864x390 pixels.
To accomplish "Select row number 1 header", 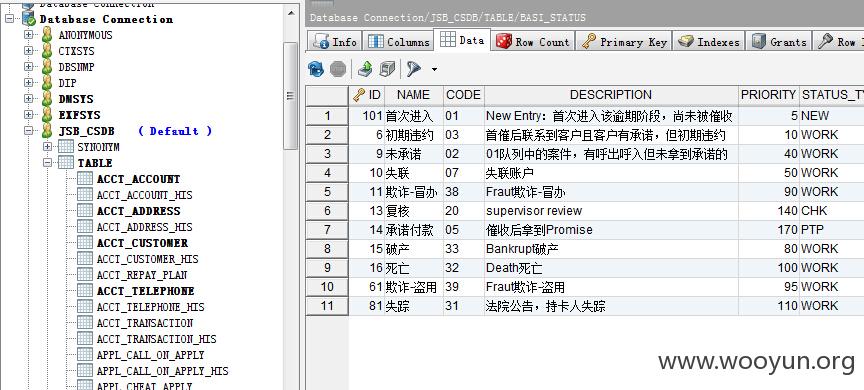I will (x=327, y=116).
